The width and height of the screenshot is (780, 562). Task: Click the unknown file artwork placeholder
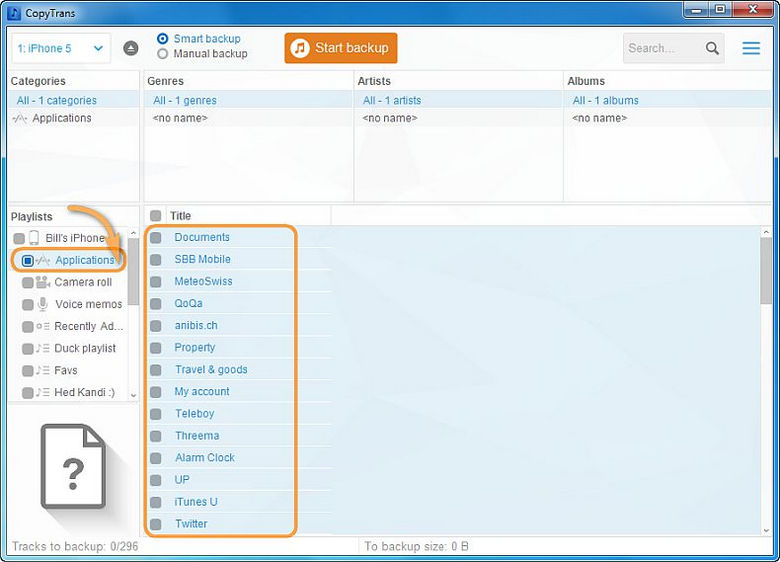[x=73, y=466]
